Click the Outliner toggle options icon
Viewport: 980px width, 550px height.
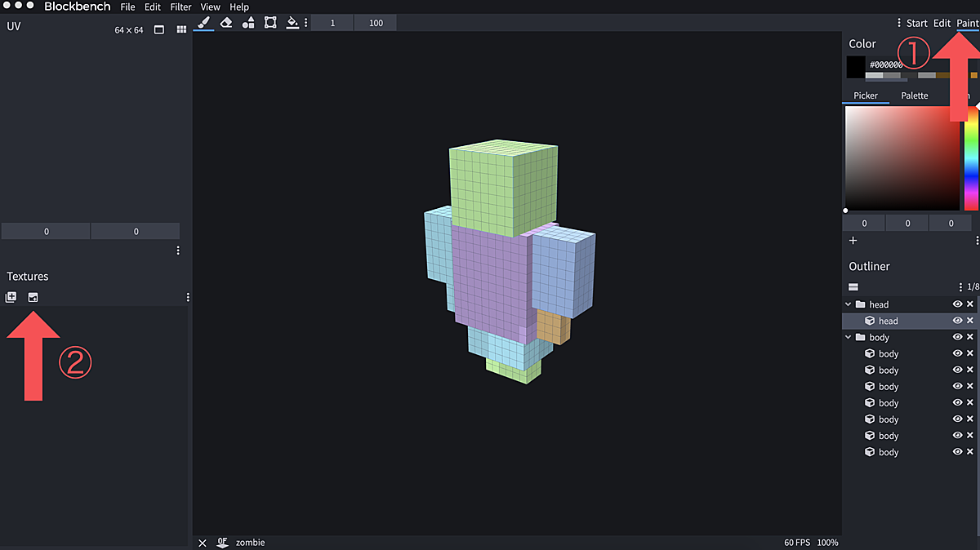[x=853, y=287]
